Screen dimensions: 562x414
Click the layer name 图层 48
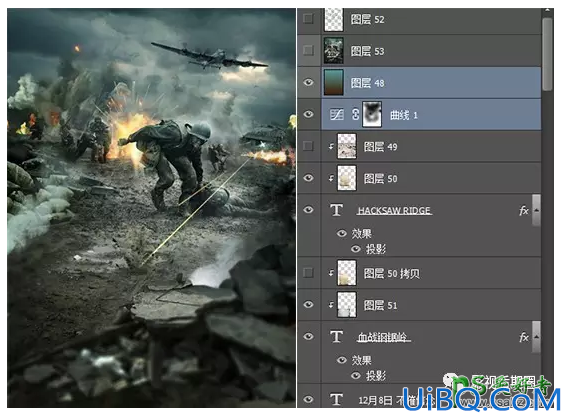coord(367,83)
